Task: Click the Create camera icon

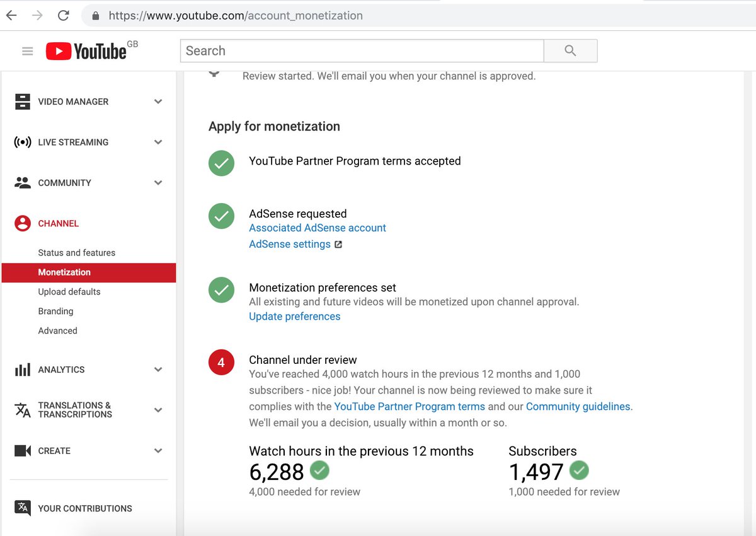Action: click(23, 451)
